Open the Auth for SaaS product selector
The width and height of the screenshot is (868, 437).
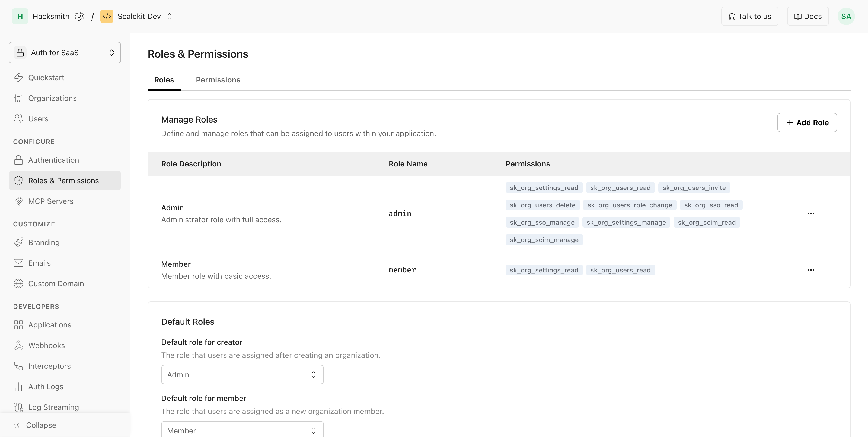pos(65,53)
